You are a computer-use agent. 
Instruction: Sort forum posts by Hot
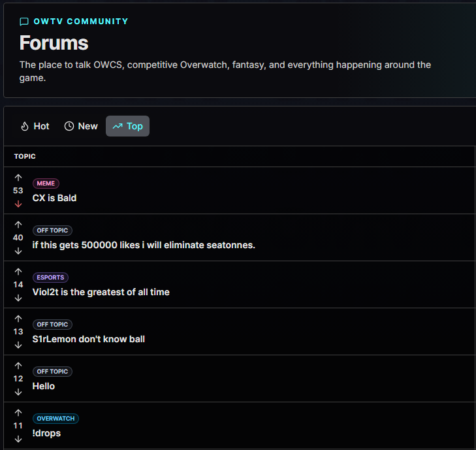coord(35,126)
